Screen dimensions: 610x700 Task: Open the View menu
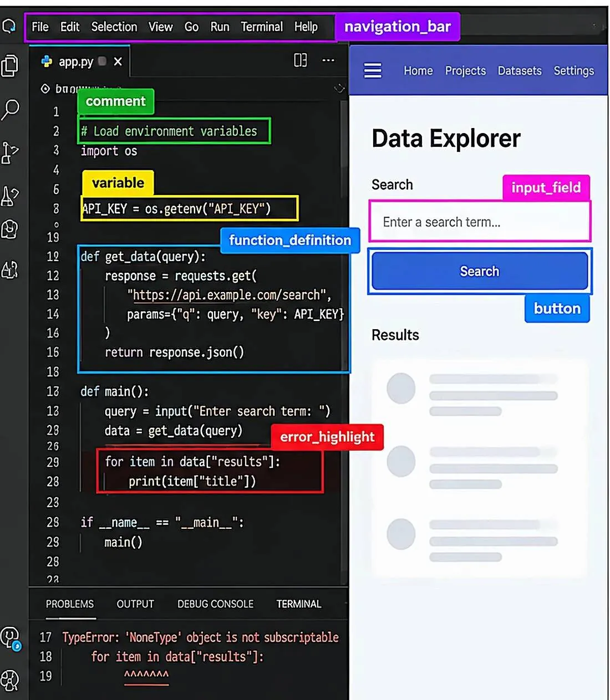[161, 27]
